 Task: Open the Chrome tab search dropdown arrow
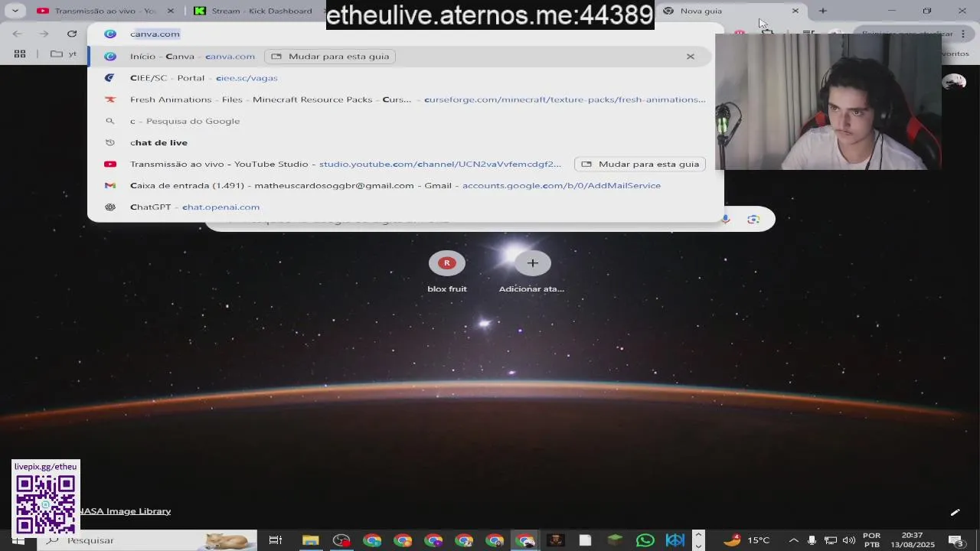pyautogui.click(x=15, y=11)
